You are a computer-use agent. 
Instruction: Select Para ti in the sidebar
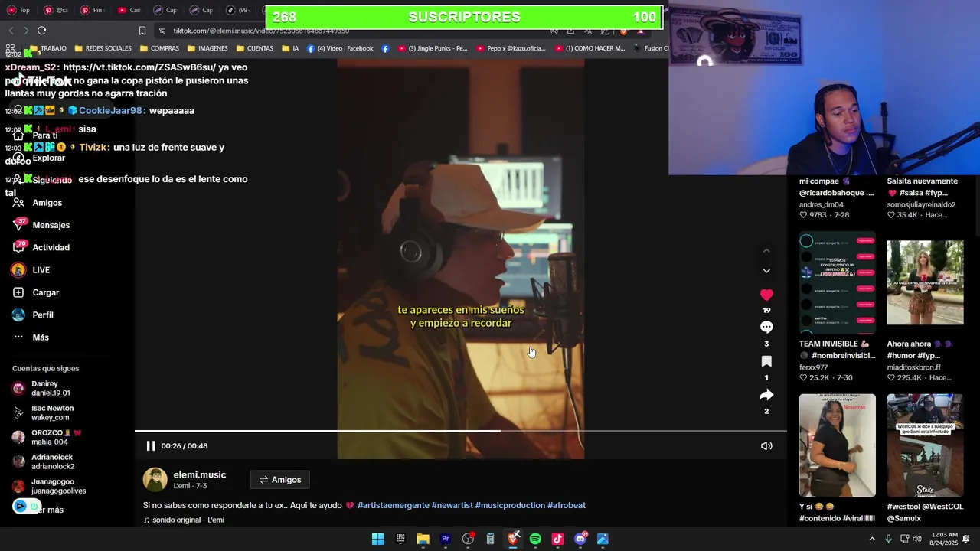click(x=44, y=135)
